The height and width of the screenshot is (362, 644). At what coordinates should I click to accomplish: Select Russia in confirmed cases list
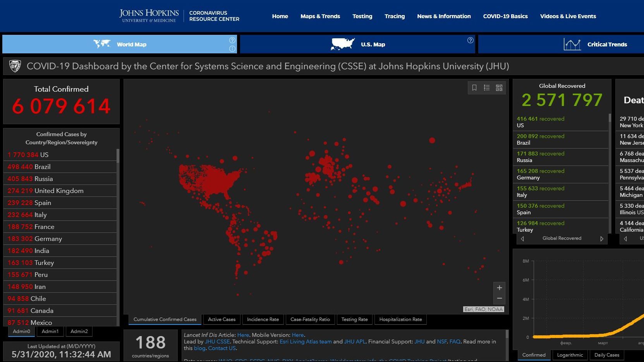[60, 179]
